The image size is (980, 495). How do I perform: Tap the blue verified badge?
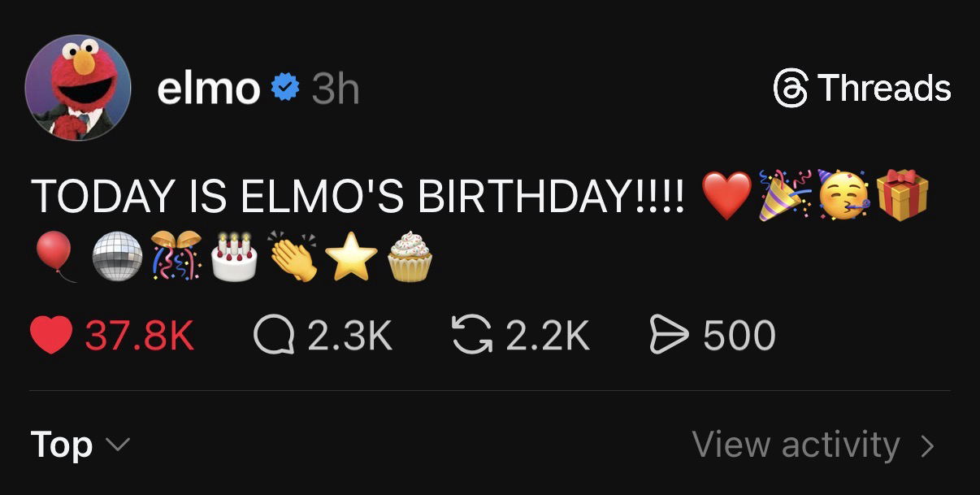pos(285,88)
